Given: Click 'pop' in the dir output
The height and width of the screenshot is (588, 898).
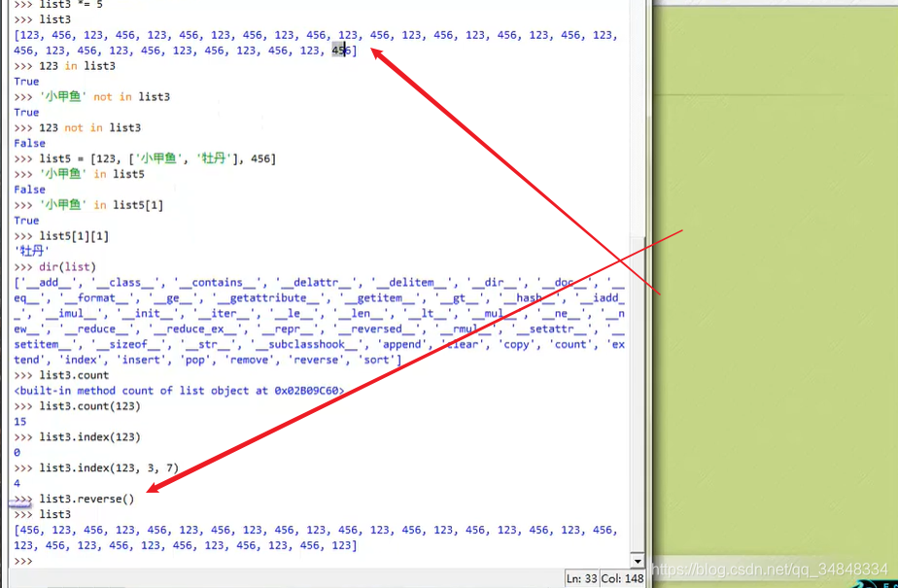Looking at the screenshot, I should tap(195, 360).
